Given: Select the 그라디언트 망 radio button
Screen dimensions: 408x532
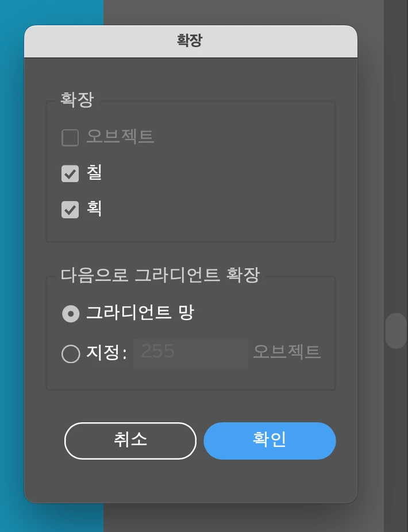Looking at the screenshot, I should pos(71,314).
